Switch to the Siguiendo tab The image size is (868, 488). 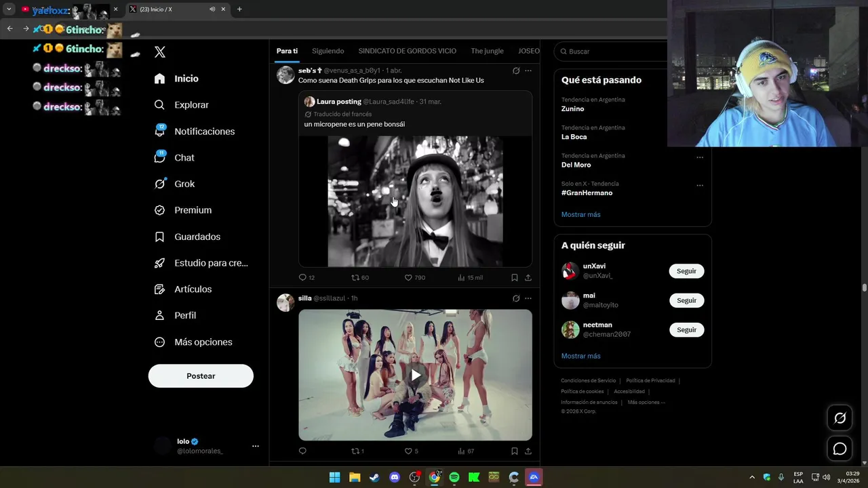[x=328, y=51]
